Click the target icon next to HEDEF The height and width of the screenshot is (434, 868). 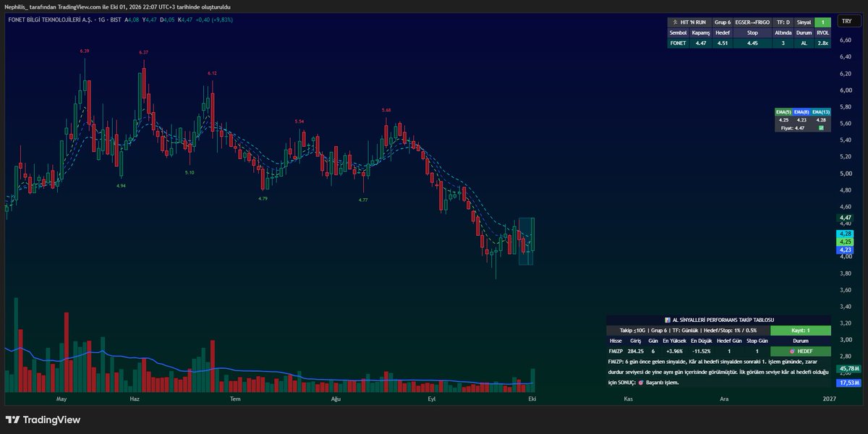(x=792, y=351)
